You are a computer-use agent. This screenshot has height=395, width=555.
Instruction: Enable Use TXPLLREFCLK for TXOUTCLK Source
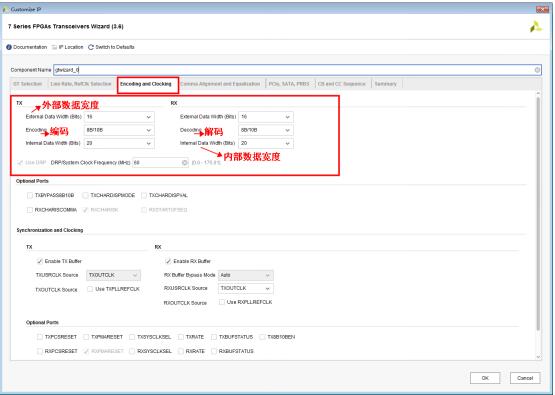[90, 289]
